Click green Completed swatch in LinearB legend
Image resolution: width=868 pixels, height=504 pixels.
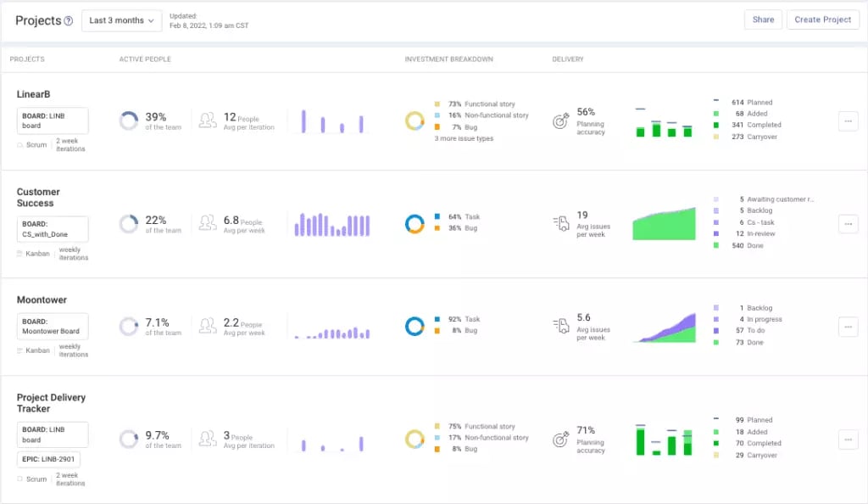pos(715,126)
